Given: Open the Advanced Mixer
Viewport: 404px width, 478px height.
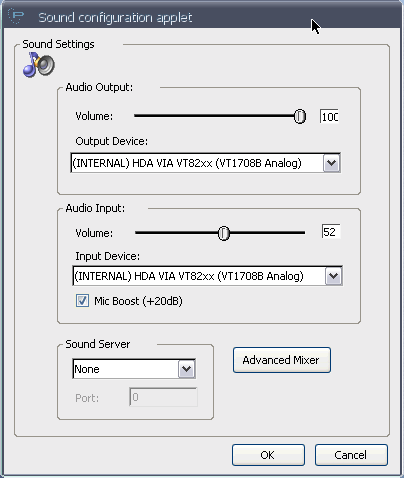Looking at the screenshot, I should (282, 360).
